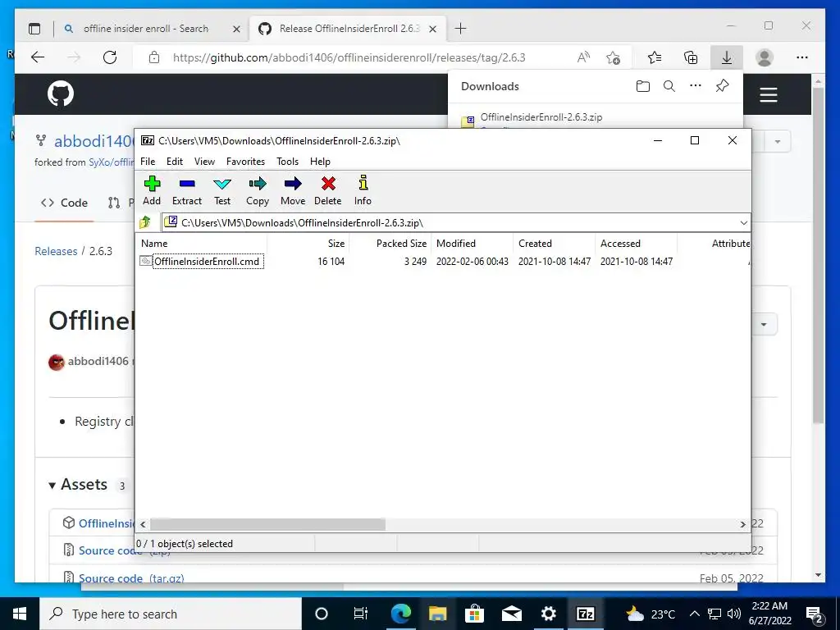Screen dimensions: 840x630
Task: Open Task View from the taskbar
Action: click(361, 614)
